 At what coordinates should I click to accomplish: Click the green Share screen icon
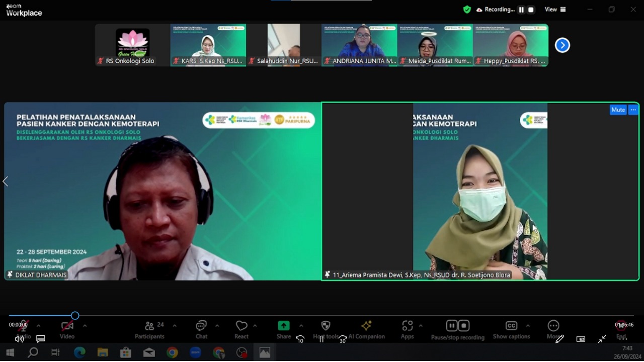point(284,326)
